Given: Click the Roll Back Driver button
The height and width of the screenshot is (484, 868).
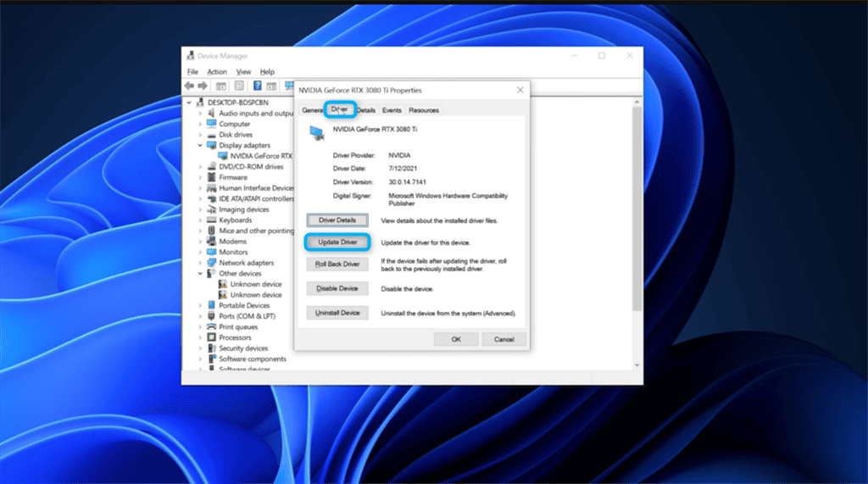Looking at the screenshot, I should pos(337,264).
